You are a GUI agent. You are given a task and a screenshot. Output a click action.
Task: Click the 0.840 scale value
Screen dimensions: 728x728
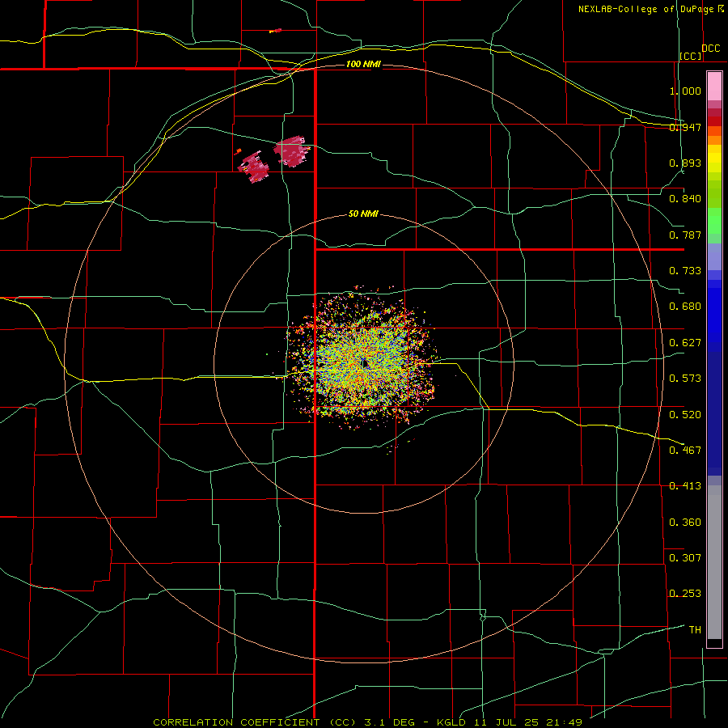685,199
